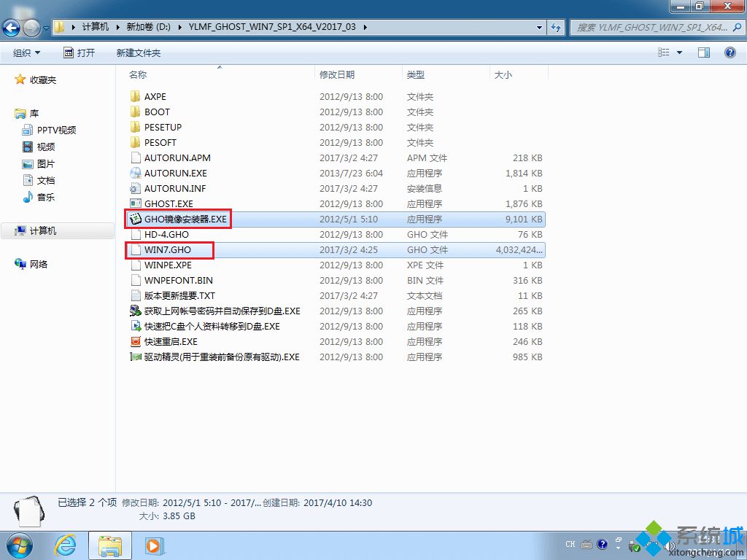Open the 组织 dropdown menu
This screenshot has height=560, width=747.
[26, 52]
